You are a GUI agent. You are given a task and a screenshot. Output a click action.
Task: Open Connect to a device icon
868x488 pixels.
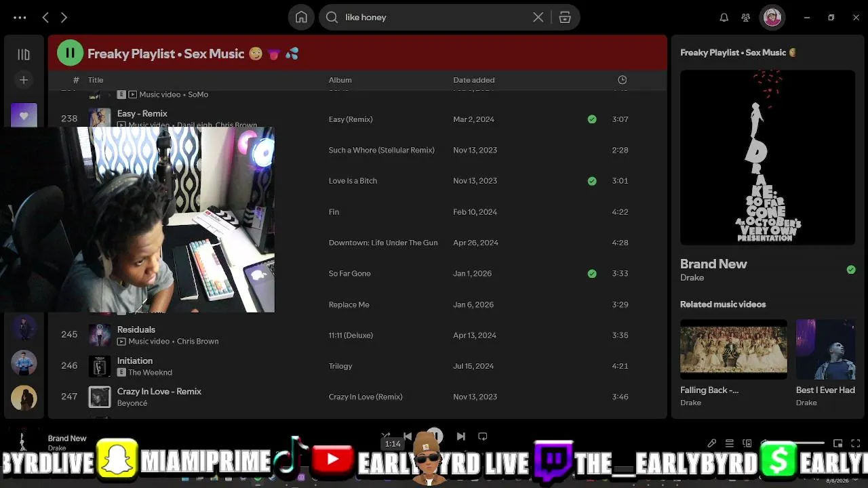(x=747, y=443)
